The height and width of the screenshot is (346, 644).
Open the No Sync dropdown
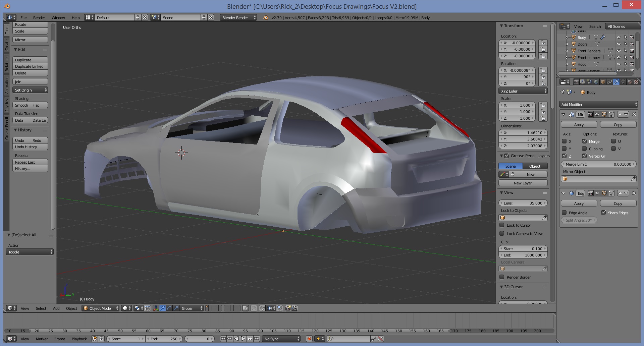click(281, 339)
